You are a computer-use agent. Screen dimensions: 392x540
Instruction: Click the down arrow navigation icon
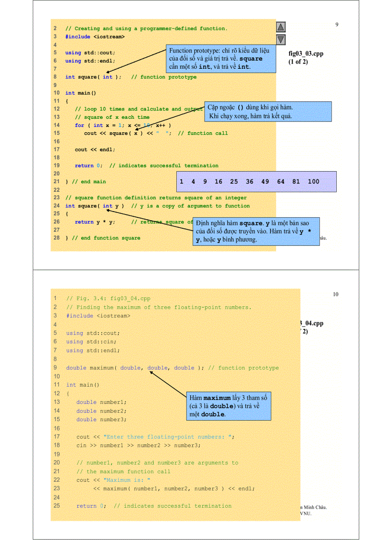[281, 39]
